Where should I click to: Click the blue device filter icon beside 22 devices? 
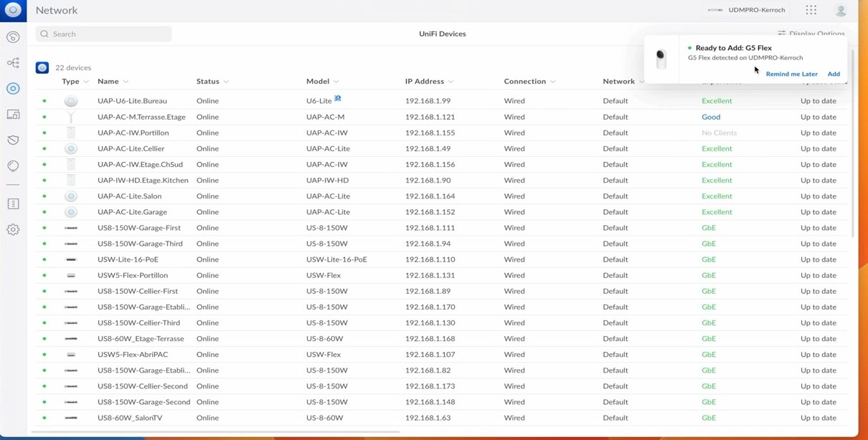[x=42, y=67]
